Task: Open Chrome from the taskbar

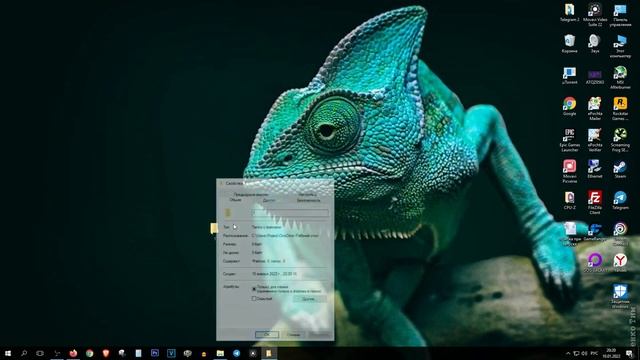Action: (89, 353)
